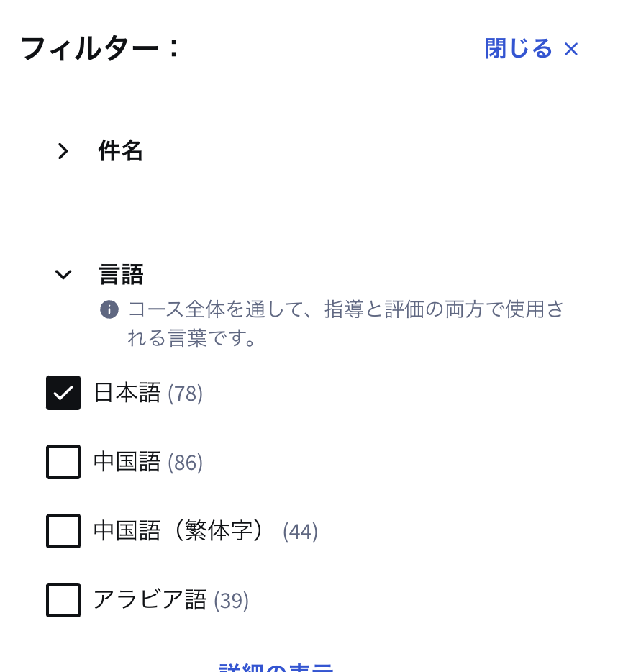Uncheck the 日本語 checkbox
Image resolution: width=623 pixels, height=672 pixels.
click(63, 393)
